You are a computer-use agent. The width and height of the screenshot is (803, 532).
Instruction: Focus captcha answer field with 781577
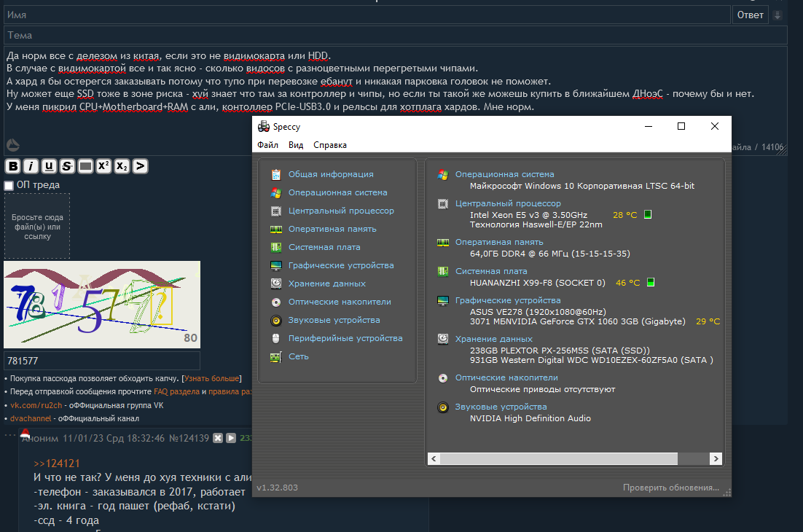102,361
